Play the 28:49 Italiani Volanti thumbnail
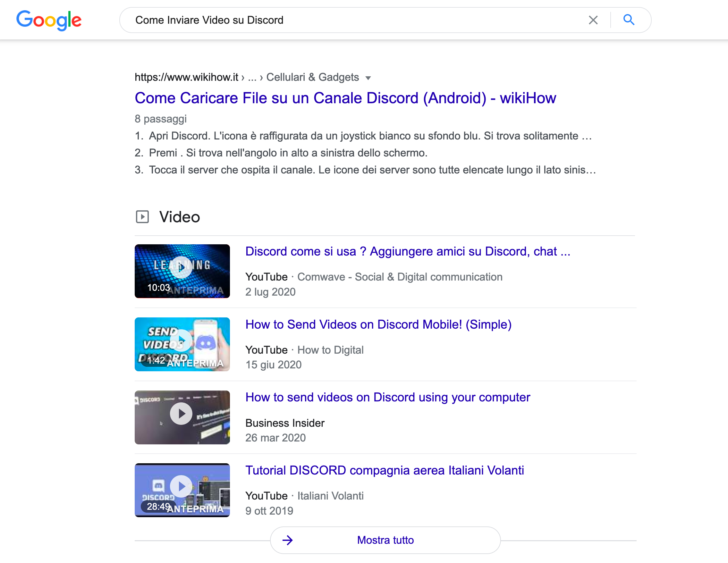 pos(182,490)
